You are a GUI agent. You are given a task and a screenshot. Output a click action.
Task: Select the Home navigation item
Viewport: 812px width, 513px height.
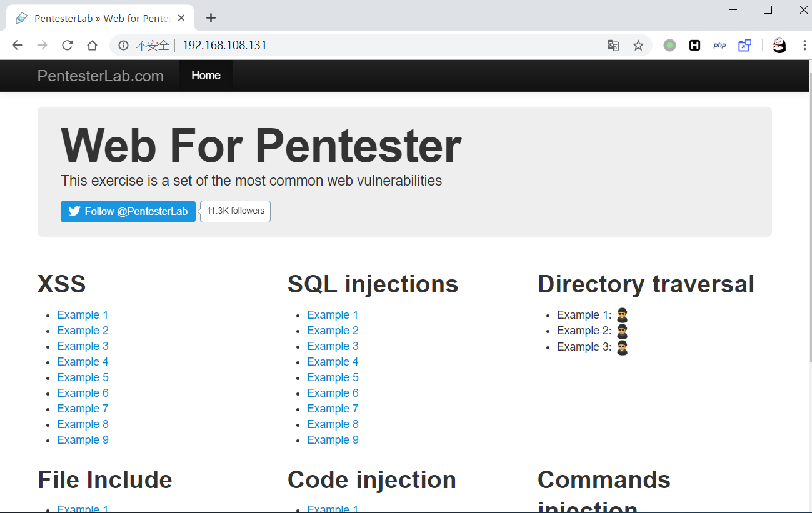point(206,76)
